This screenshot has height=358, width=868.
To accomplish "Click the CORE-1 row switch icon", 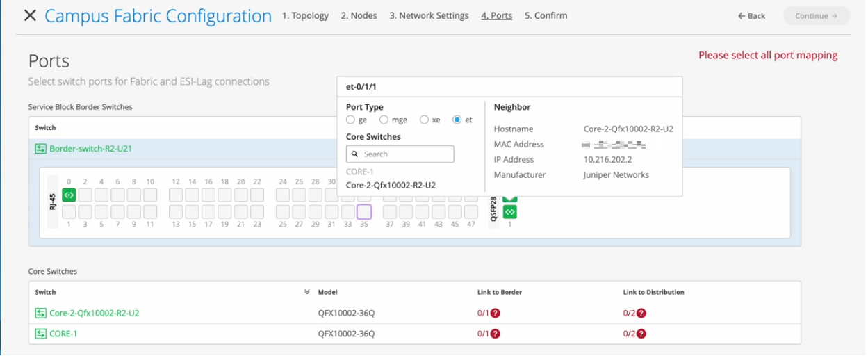I will pos(41,334).
